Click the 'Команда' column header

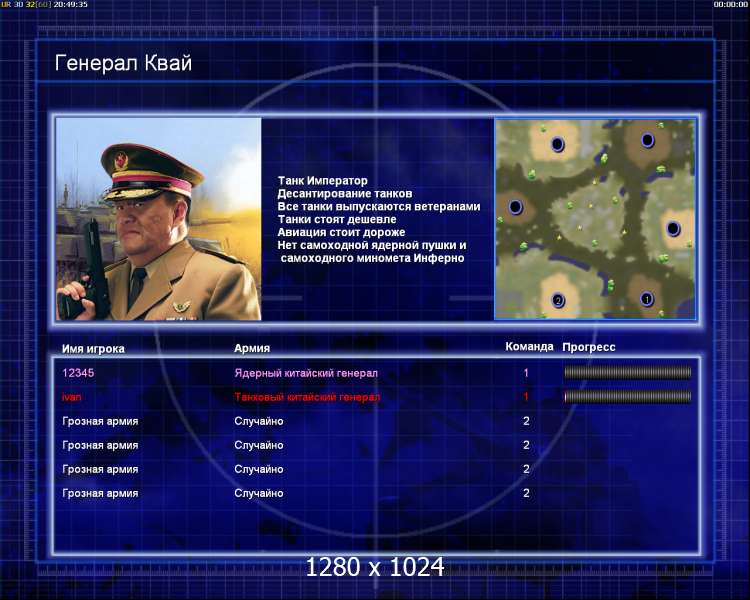[x=529, y=346]
